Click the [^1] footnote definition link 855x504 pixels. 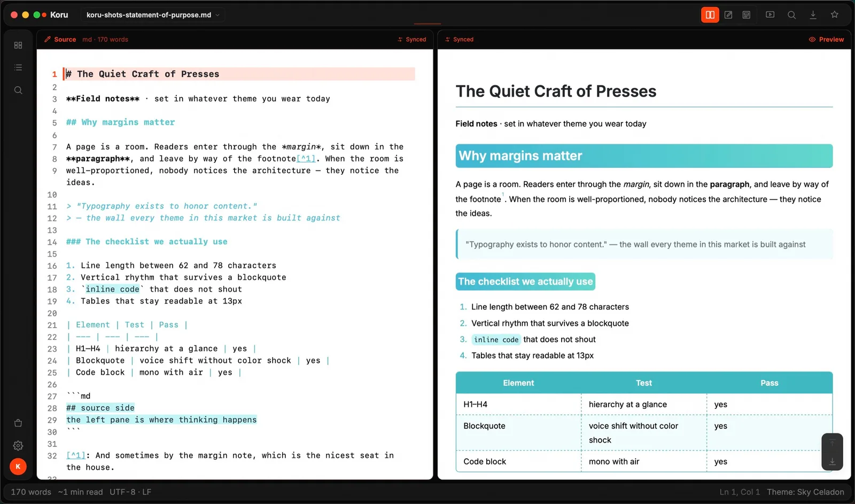[76, 455]
